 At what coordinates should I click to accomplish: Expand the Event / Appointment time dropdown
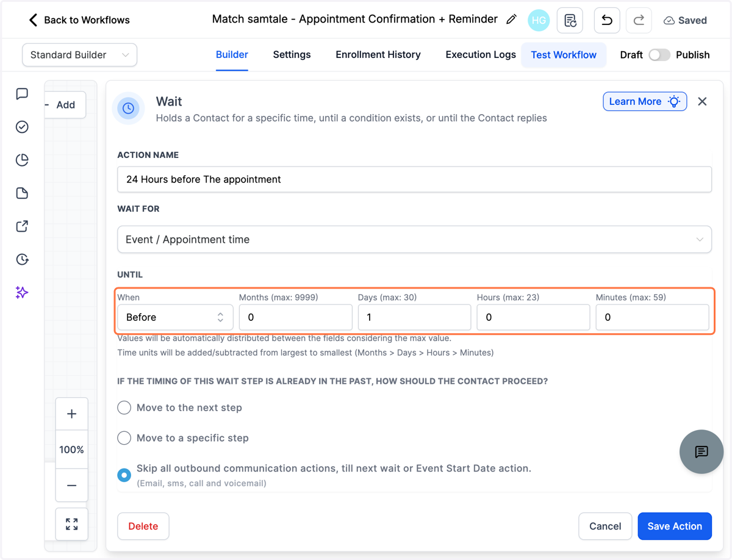pyautogui.click(x=414, y=240)
